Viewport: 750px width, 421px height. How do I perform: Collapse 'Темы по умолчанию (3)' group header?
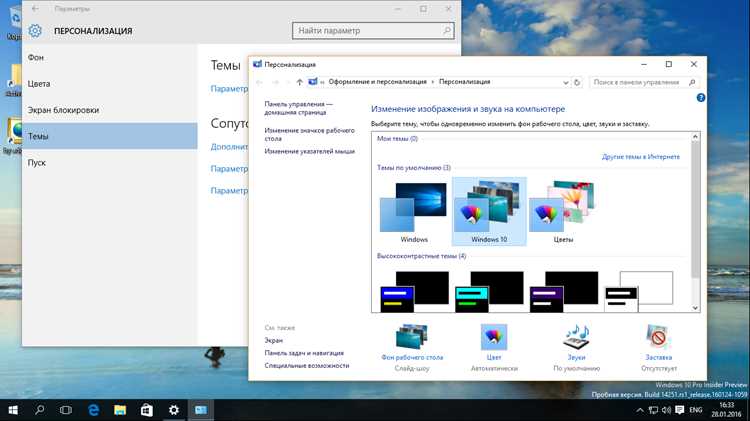click(414, 167)
